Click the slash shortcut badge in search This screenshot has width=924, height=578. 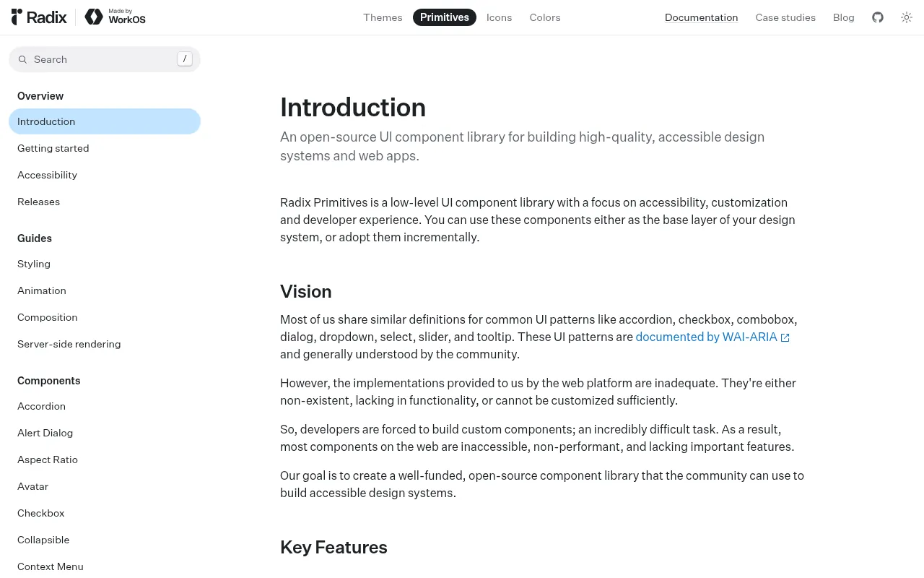pyautogui.click(x=185, y=59)
